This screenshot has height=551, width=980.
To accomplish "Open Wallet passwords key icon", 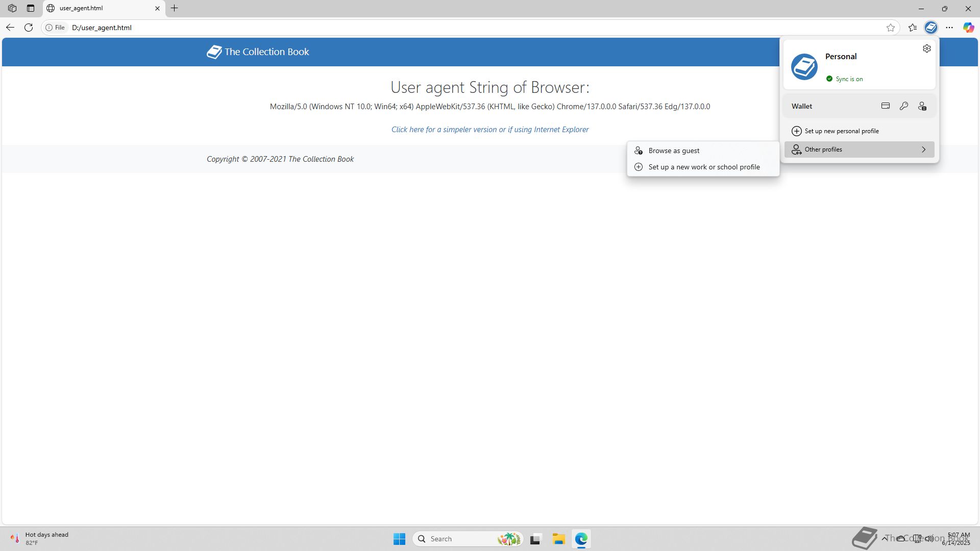I will pyautogui.click(x=904, y=106).
